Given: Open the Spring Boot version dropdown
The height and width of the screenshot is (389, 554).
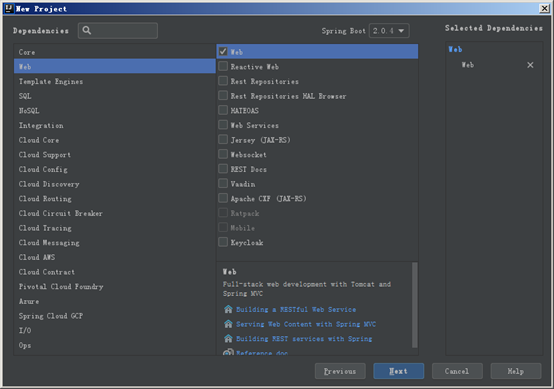Looking at the screenshot, I should coord(389,31).
